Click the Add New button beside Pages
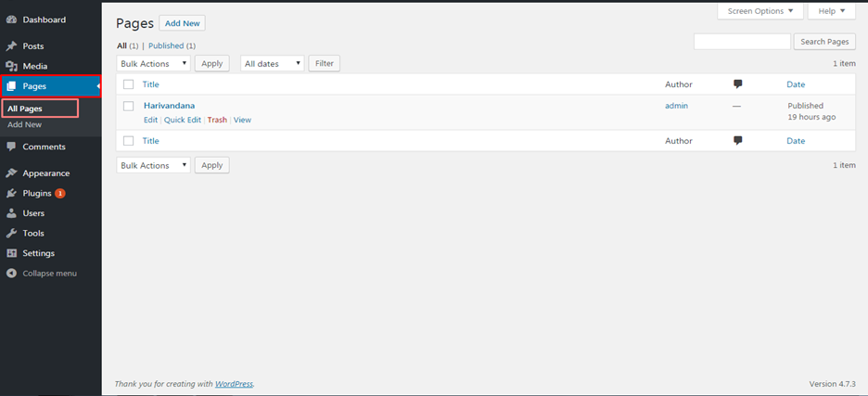This screenshot has width=868, height=396. click(x=182, y=23)
